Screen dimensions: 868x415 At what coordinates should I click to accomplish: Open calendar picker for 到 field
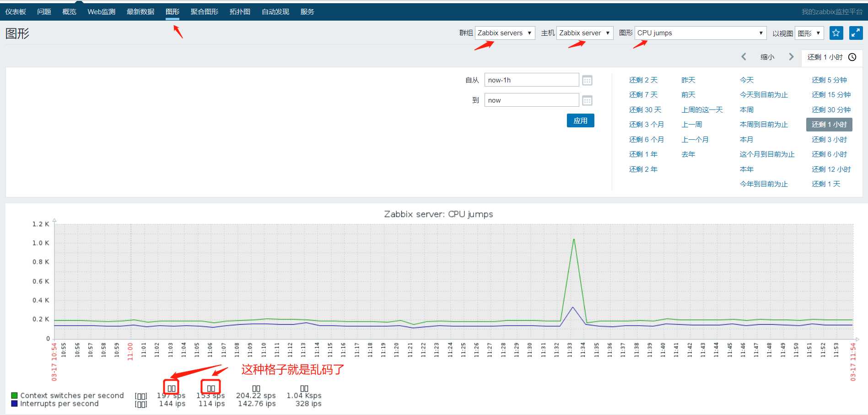[587, 100]
